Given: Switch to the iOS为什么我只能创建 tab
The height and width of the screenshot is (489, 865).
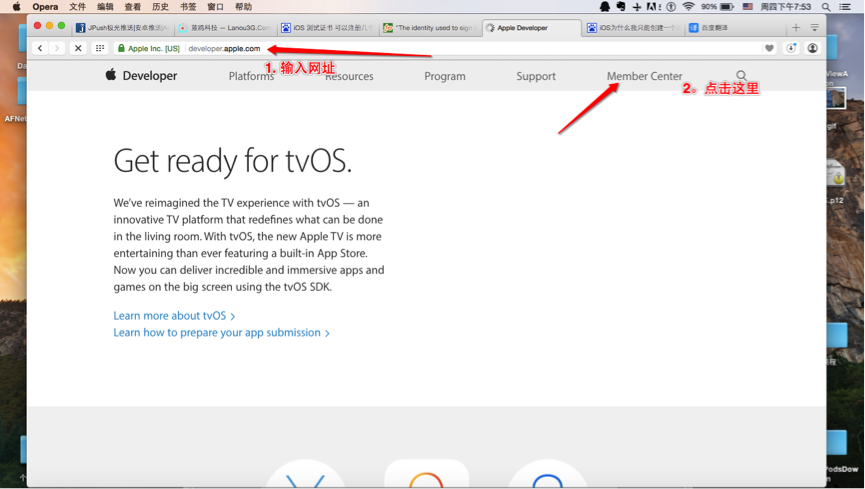Looking at the screenshot, I should point(634,28).
